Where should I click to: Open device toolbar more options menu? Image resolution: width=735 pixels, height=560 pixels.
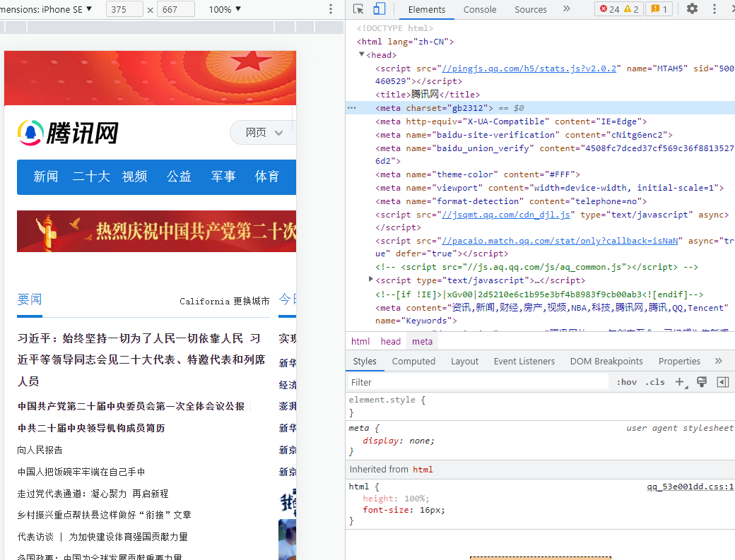pyautogui.click(x=331, y=9)
